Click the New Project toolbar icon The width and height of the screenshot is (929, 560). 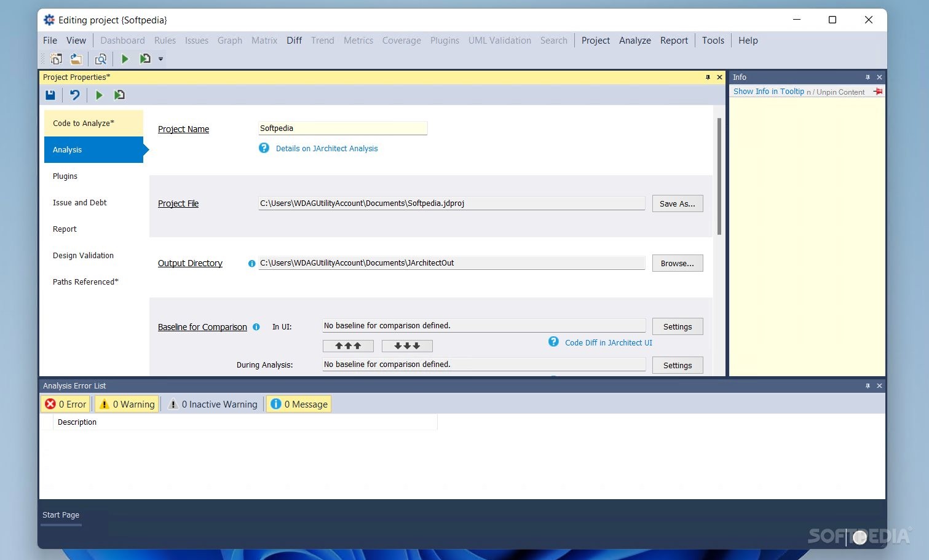click(x=56, y=59)
